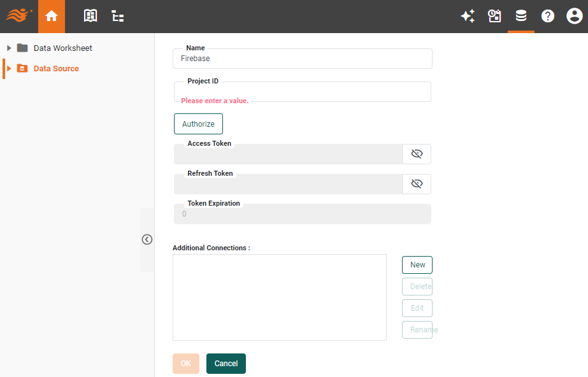Open the scheduled tasks icon
588x377 pixels.
tap(495, 16)
